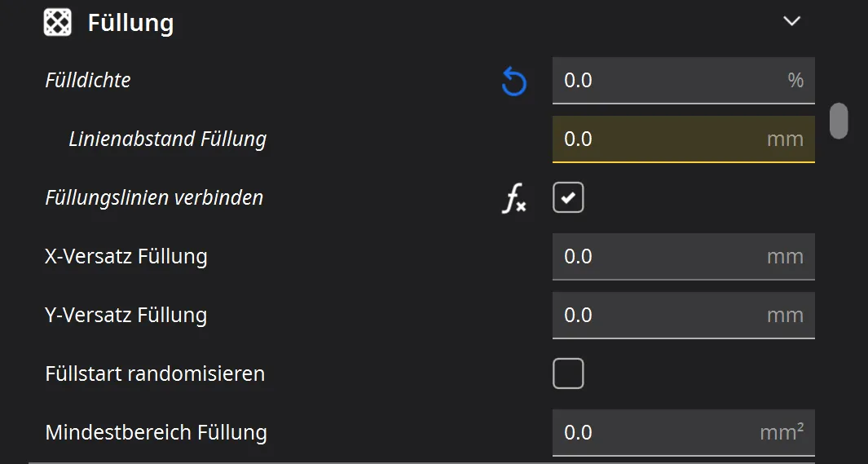This screenshot has width=868, height=464.
Task: Click the Füllstart randomisieren label
Action: click(x=155, y=374)
